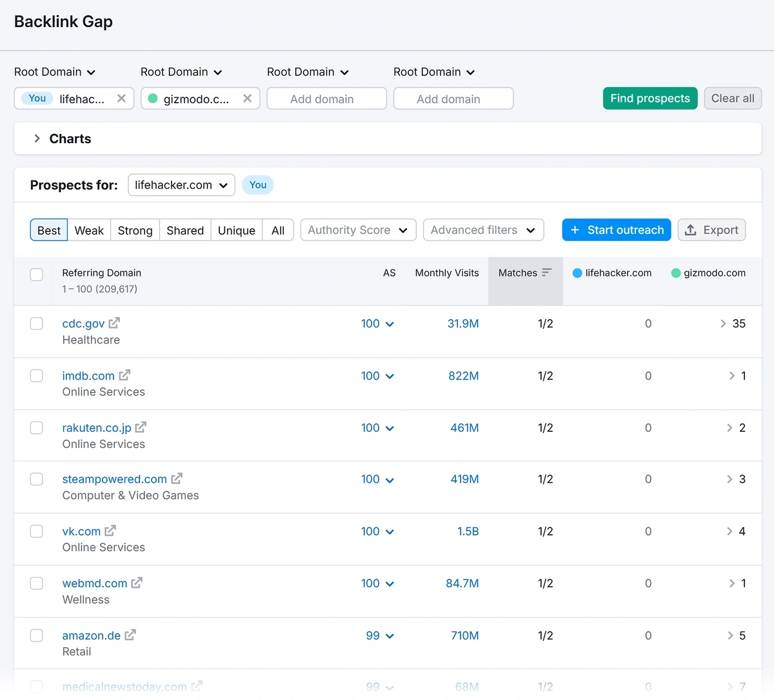Screen dimensions: 774x700
Task: Expand gizmodo backlinks arrow for vk.com
Action: 729,531
